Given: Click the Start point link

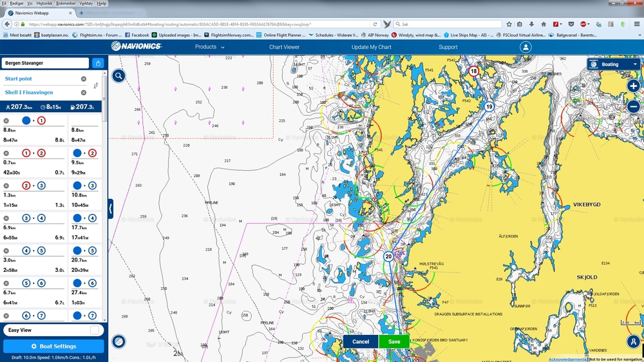Looking at the screenshot, I should tap(19, 79).
